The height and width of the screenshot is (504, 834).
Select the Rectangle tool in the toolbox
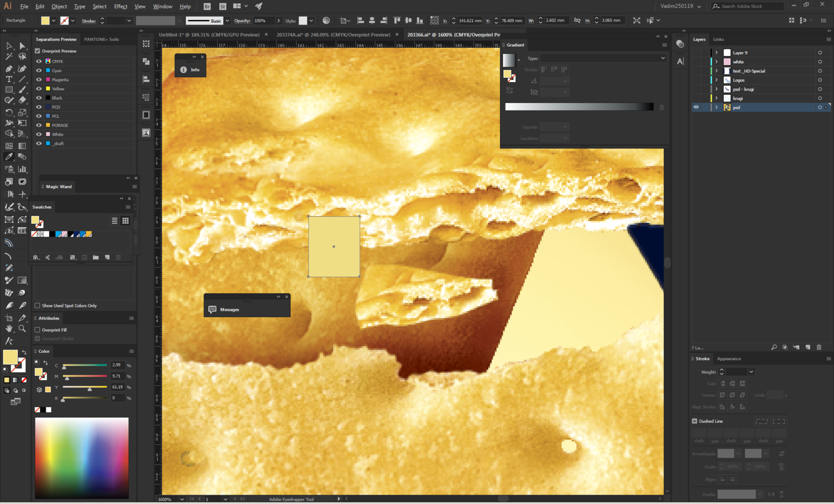[9, 90]
